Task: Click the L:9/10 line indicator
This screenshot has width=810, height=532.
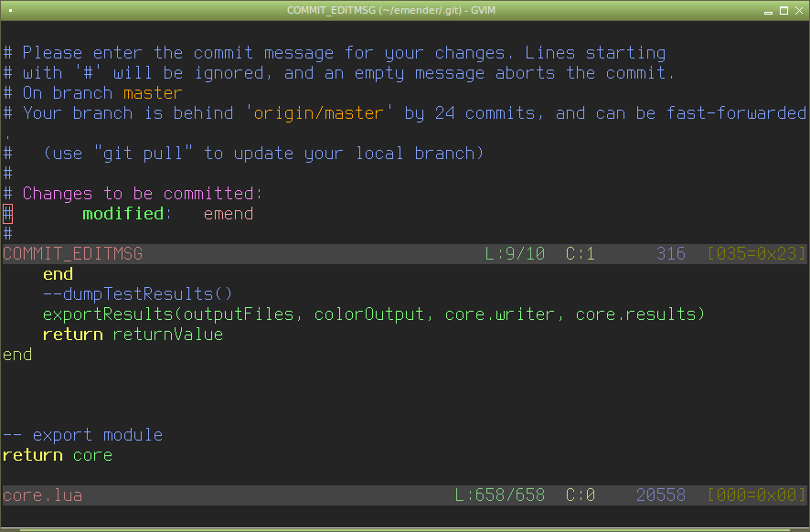Action: pyautogui.click(x=515, y=254)
